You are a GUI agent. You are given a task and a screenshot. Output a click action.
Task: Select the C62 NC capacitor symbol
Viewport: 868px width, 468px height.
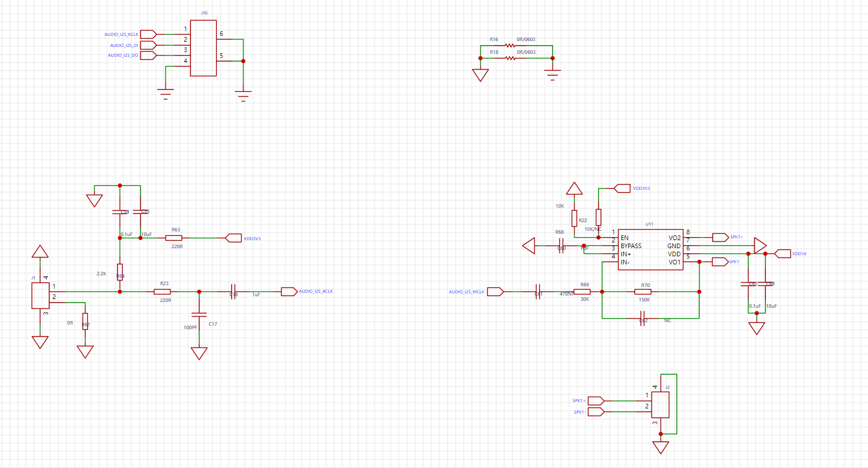click(643, 319)
